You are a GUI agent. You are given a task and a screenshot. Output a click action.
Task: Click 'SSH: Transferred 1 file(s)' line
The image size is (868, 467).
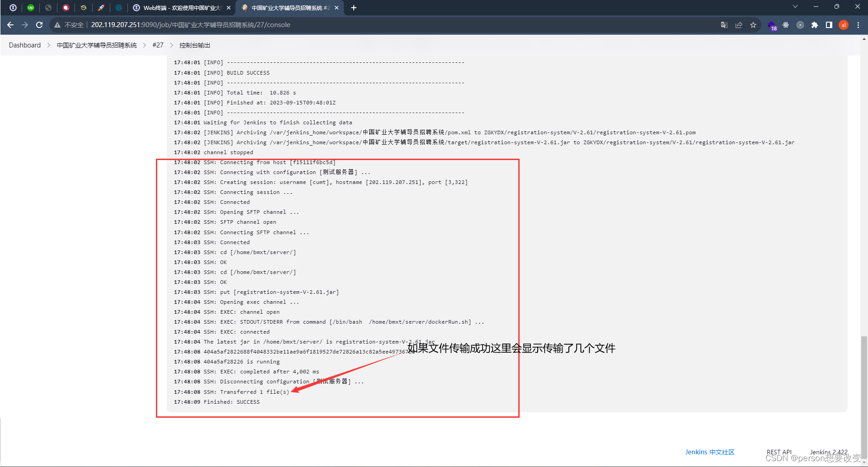(231, 392)
